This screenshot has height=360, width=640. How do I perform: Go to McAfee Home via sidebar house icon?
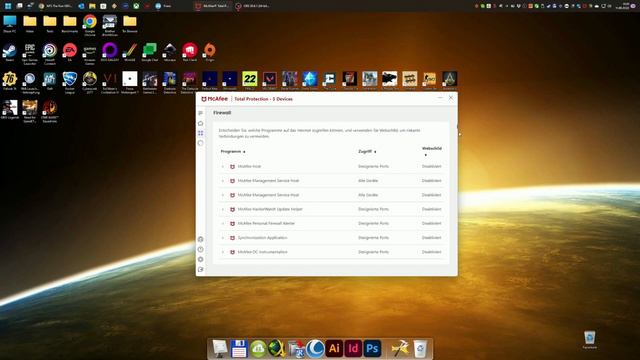tap(200, 123)
